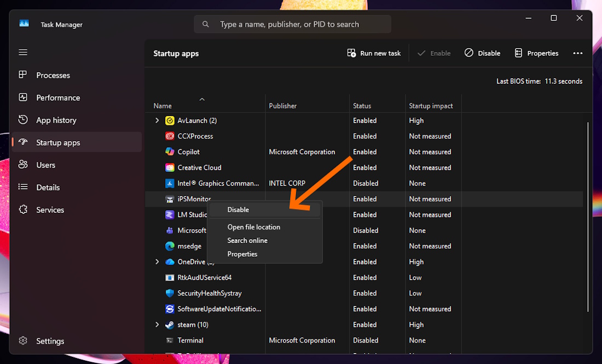
Task: Sort by the Name column header
Action: click(x=163, y=106)
